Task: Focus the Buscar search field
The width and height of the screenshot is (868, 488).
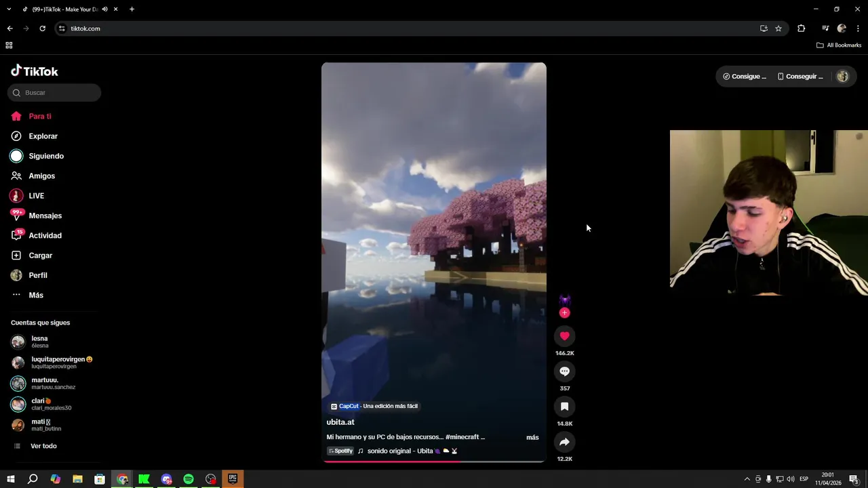Action: (x=54, y=93)
